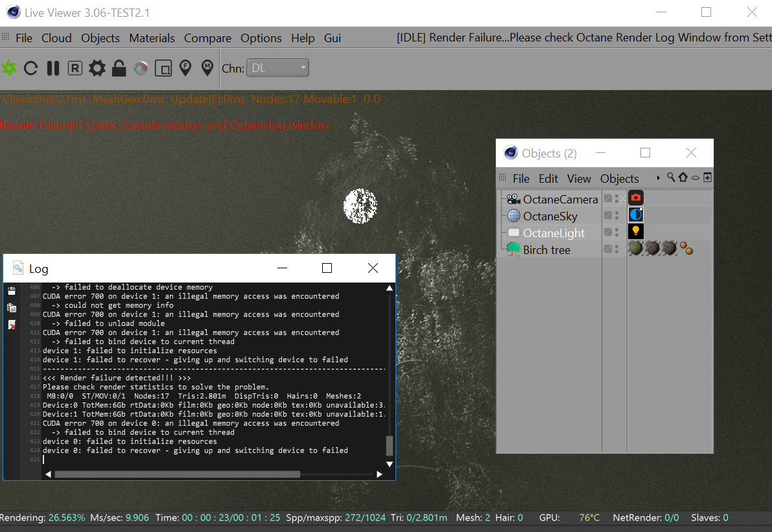Open the Compare menu
This screenshot has height=532, width=772.
[207, 38]
